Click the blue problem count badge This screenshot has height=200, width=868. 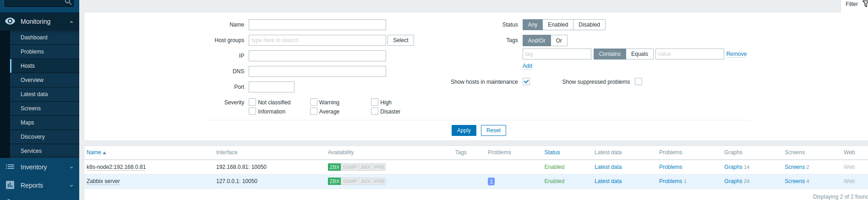[x=491, y=182]
